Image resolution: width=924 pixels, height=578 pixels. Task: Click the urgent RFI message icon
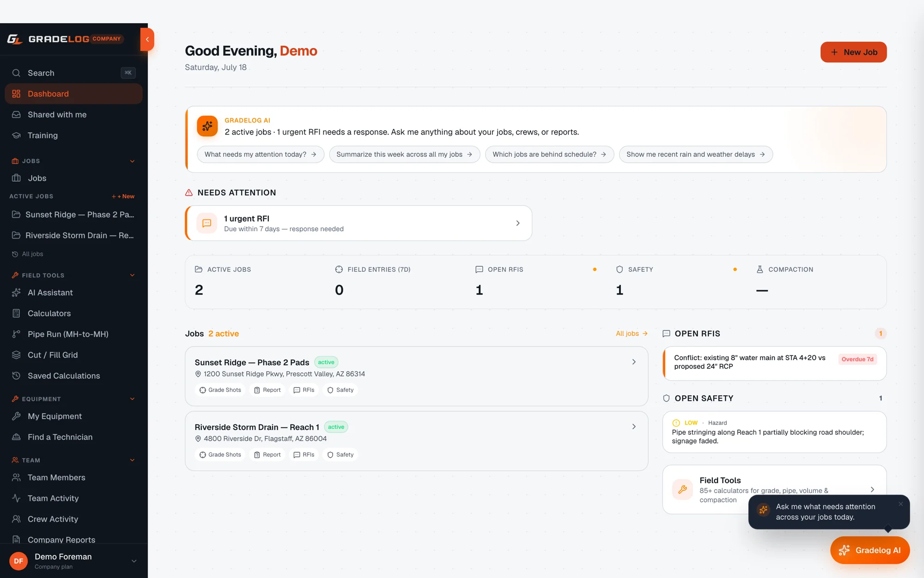pos(207,223)
